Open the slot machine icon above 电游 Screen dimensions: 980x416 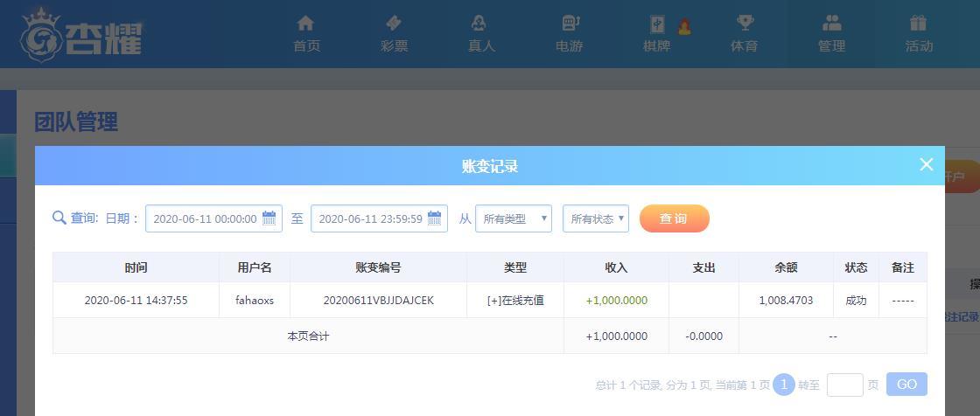coord(570,24)
